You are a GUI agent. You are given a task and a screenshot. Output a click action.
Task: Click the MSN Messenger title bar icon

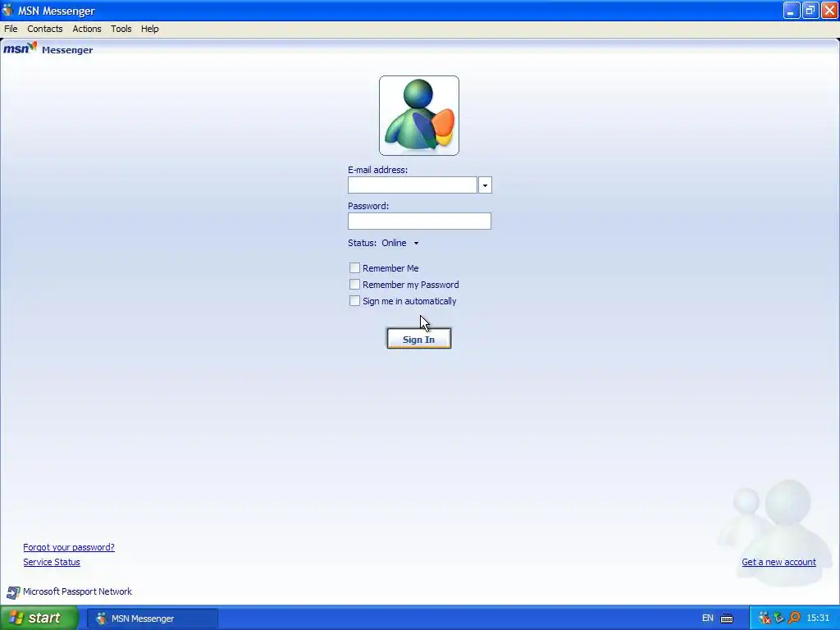click(7, 10)
